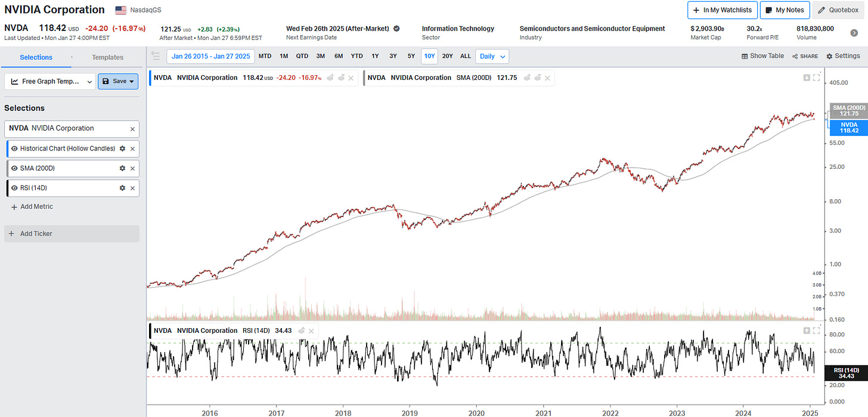This screenshot has width=868, height=417.
Task: Hide the Historical Chart (Hollow Candles) series
Action: [15, 149]
